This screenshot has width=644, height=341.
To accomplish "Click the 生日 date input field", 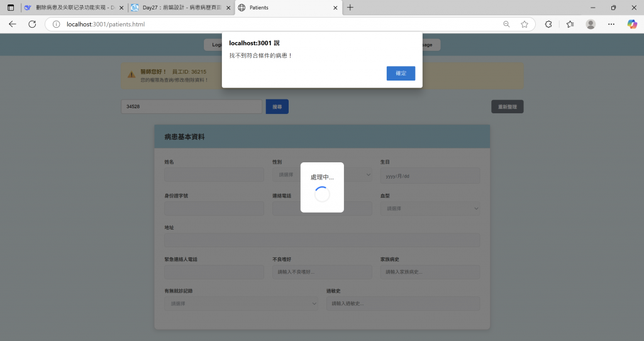I will pyautogui.click(x=430, y=176).
